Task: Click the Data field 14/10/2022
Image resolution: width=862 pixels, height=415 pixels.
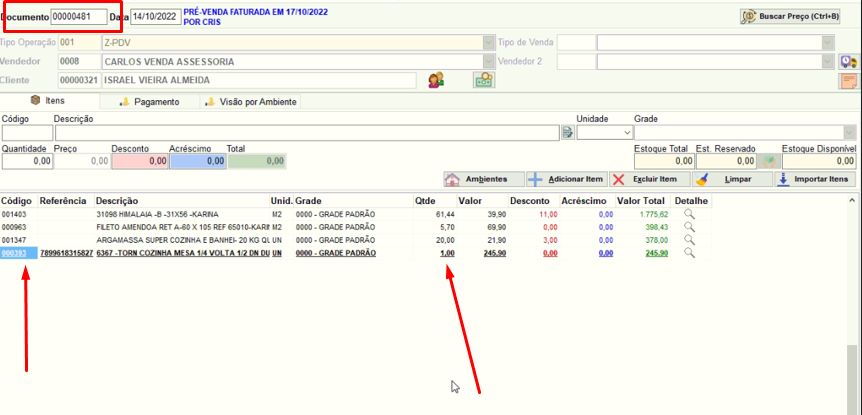Action: [x=156, y=17]
